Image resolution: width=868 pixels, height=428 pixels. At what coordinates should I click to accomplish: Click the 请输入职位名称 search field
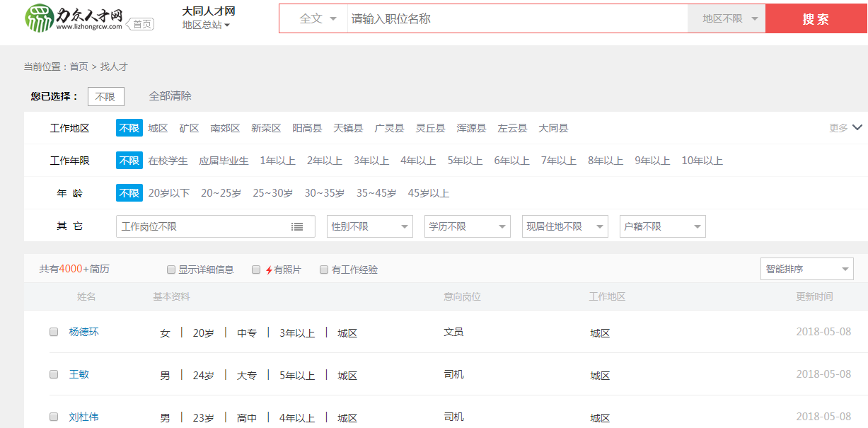point(516,18)
